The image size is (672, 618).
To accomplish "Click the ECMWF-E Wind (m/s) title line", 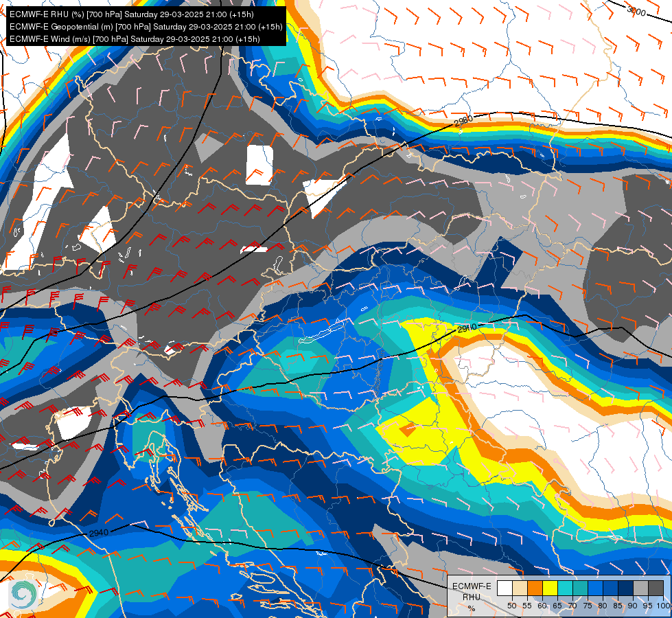I will pos(135,39).
